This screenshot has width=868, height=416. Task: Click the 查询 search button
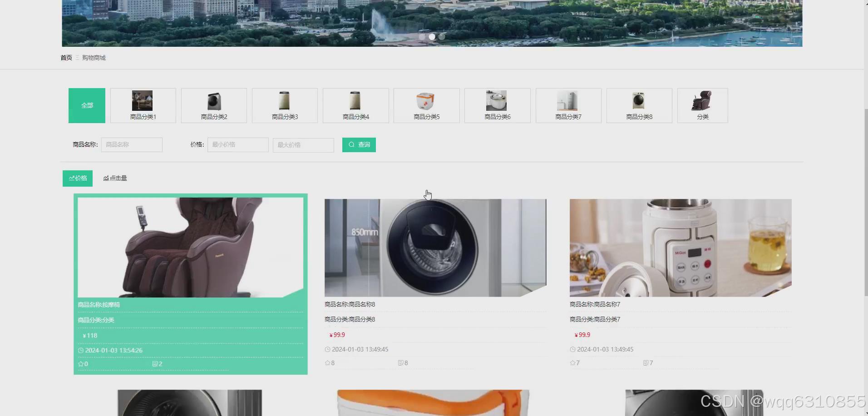(x=359, y=145)
